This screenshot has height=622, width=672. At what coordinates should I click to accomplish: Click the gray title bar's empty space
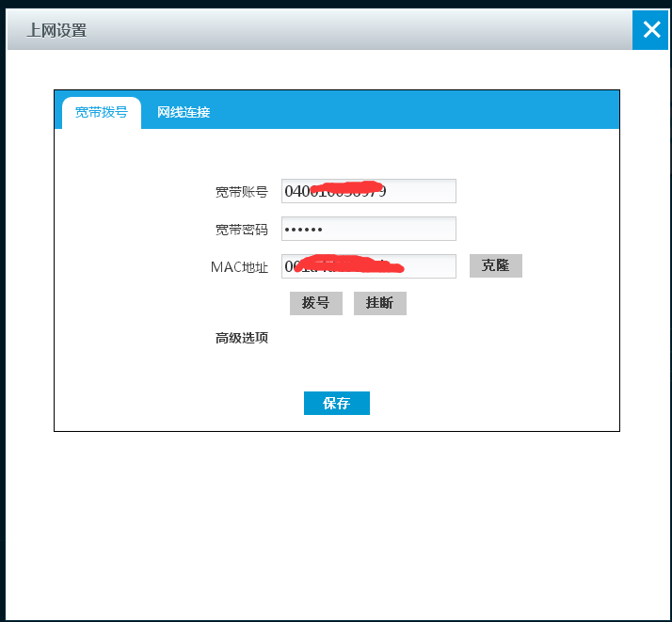358,30
